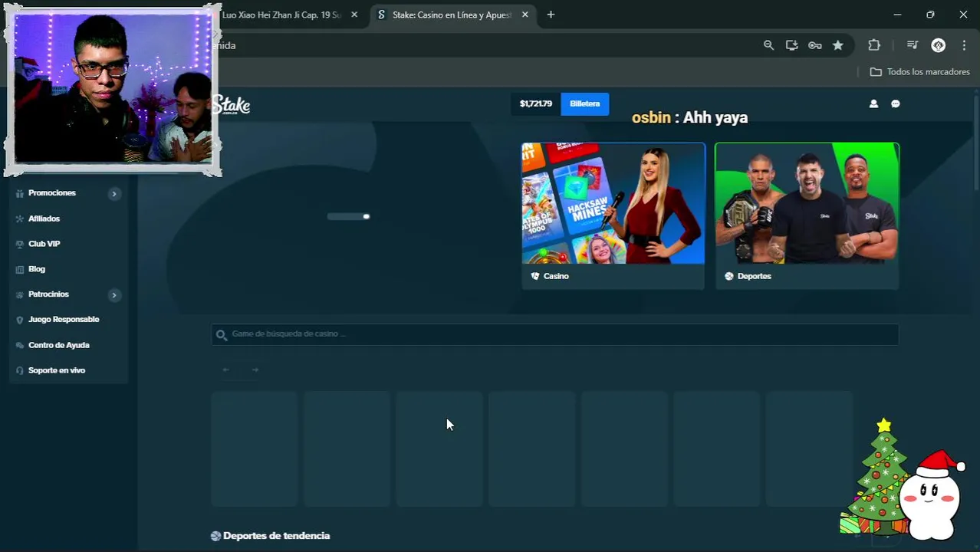Open Patrocinios in the sidebar
This screenshot has height=552, width=980.
pos(48,294)
